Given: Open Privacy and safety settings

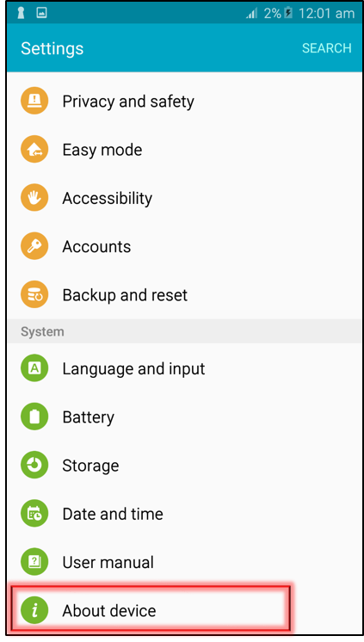Looking at the screenshot, I should 184,101.
